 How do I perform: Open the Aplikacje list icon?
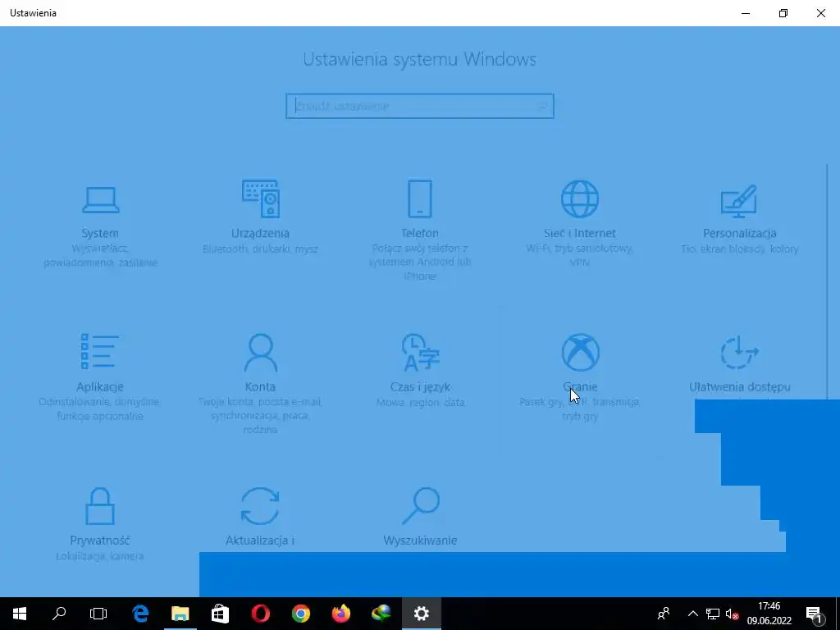(99, 351)
